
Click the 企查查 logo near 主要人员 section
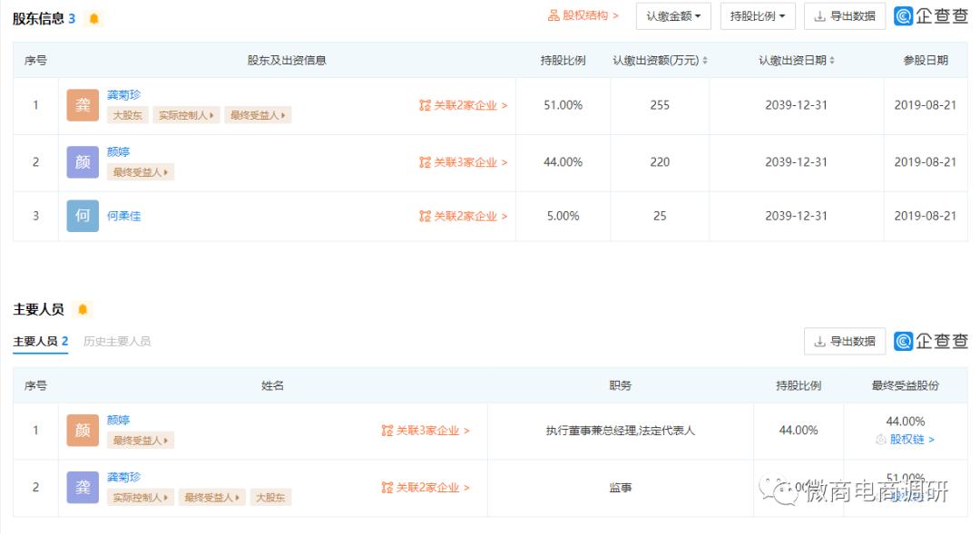point(930,341)
